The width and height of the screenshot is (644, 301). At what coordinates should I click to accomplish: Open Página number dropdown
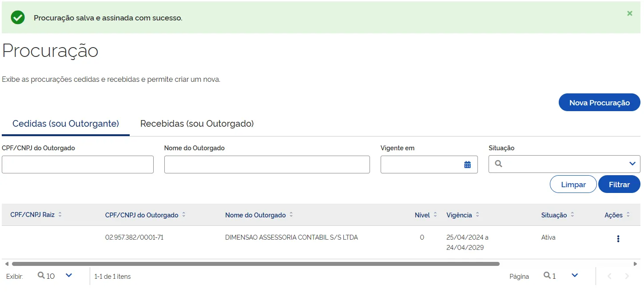pos(575,275)
